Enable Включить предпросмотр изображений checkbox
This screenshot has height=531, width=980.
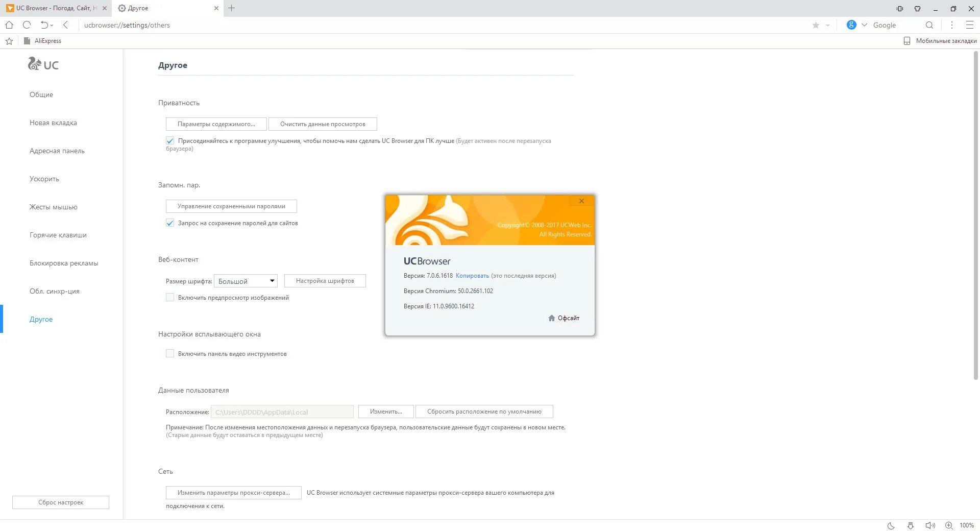(x=170, y=298)
